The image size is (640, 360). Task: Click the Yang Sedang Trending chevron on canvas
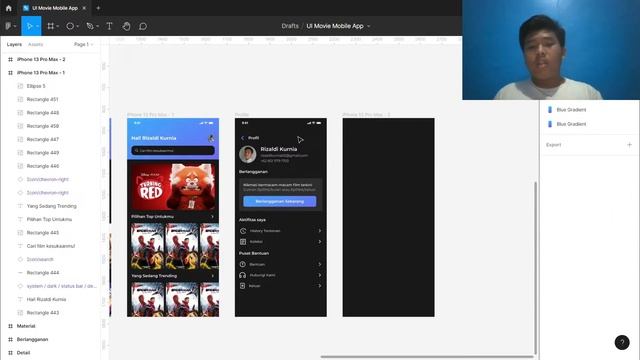pyautogui.click(x=212, y=276)
